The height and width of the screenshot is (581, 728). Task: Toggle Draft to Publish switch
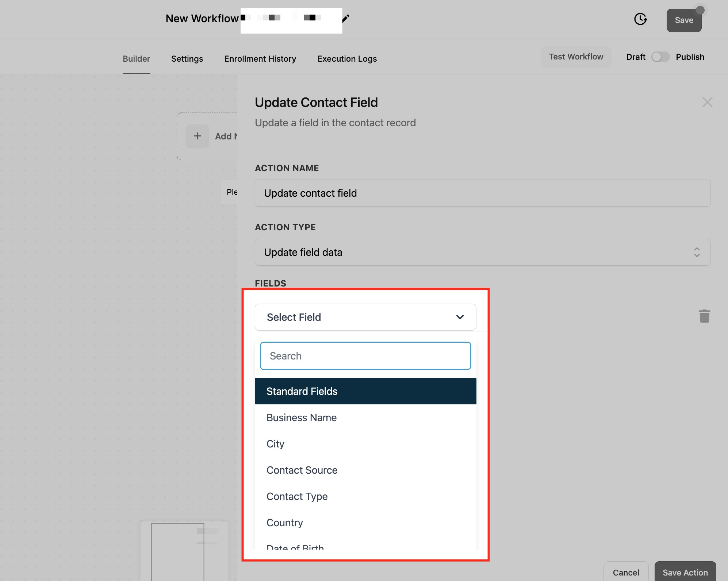click(660, 57)
